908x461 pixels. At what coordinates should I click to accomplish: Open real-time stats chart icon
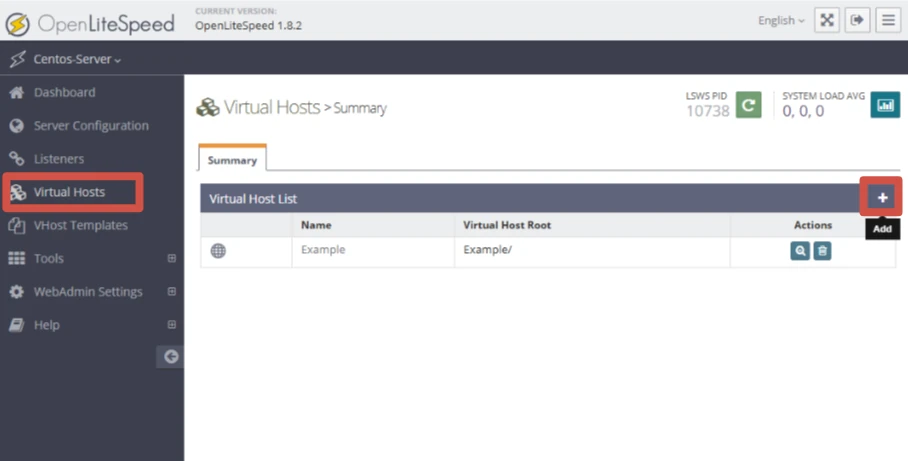[x=885, y=105]
